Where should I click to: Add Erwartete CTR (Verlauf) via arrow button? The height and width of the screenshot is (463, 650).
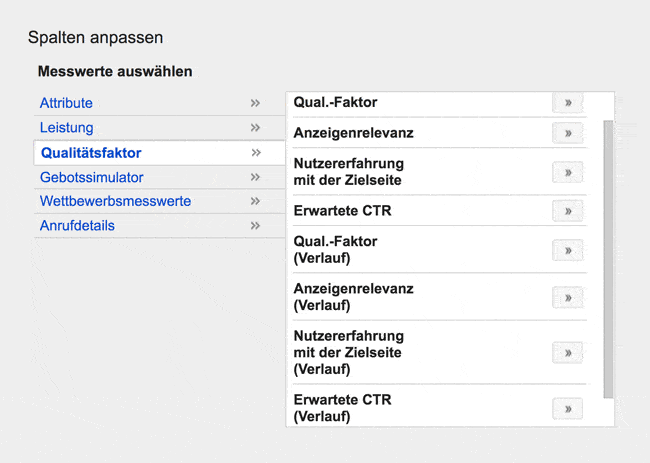(x=568, y=409)
